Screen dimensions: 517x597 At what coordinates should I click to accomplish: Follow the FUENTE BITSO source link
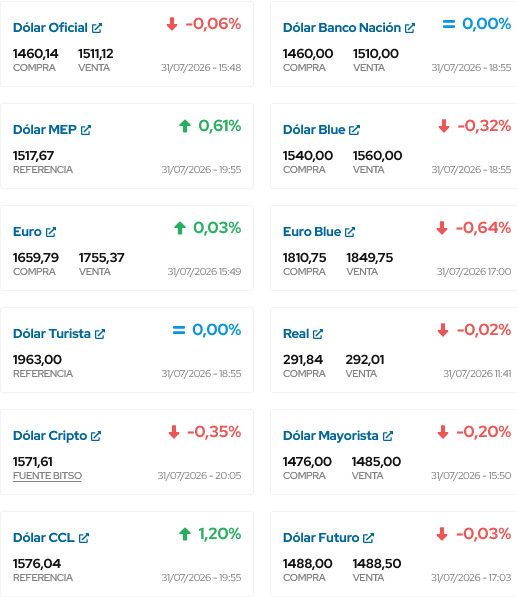47,476
